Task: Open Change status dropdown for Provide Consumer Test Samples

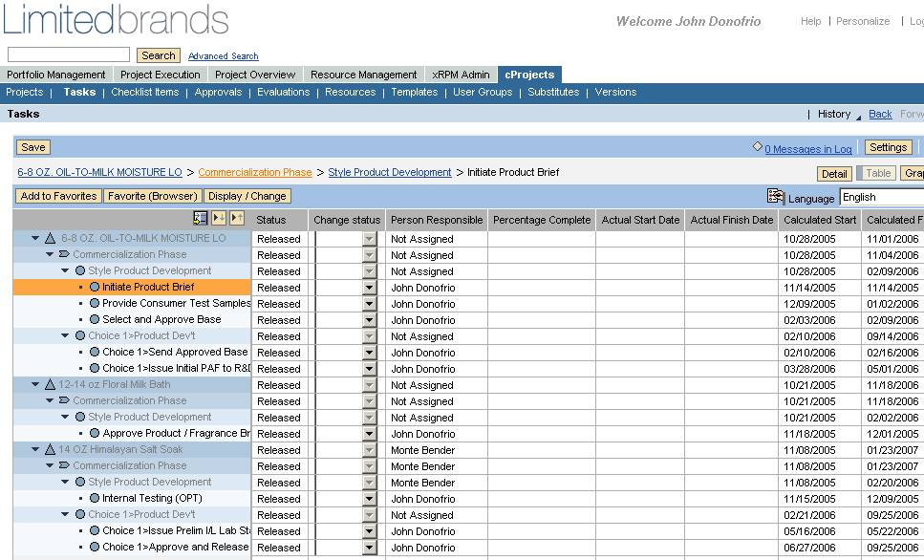Action: click(x=370, y=304)
